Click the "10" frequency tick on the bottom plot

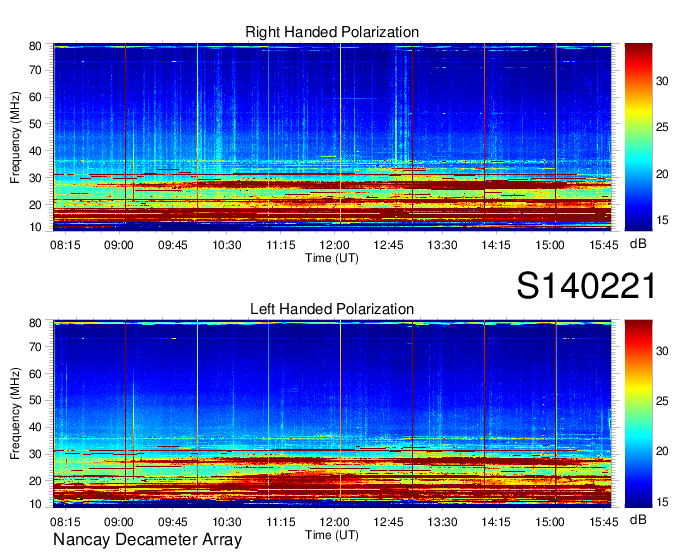coord(35,504)
